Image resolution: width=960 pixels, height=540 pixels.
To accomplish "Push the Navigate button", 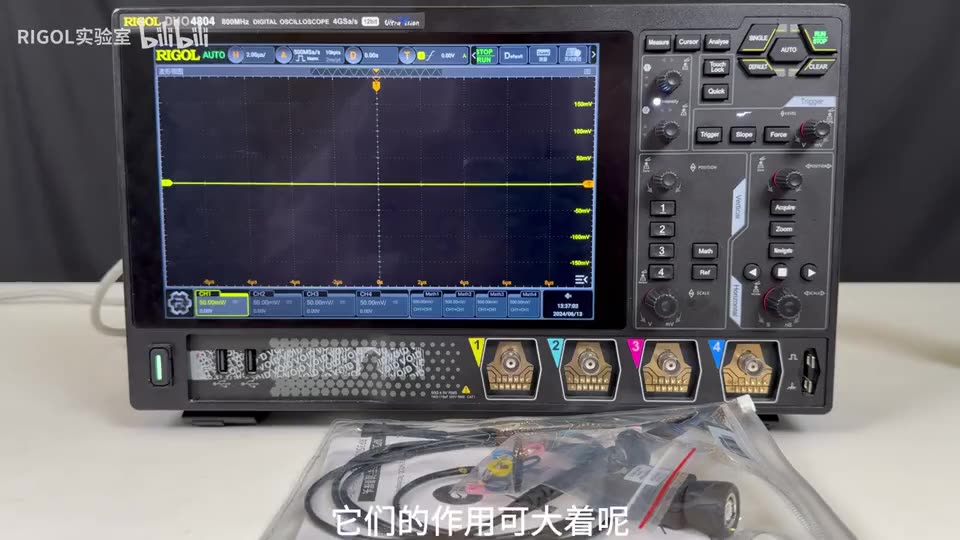I will click(x=782, y=250).
